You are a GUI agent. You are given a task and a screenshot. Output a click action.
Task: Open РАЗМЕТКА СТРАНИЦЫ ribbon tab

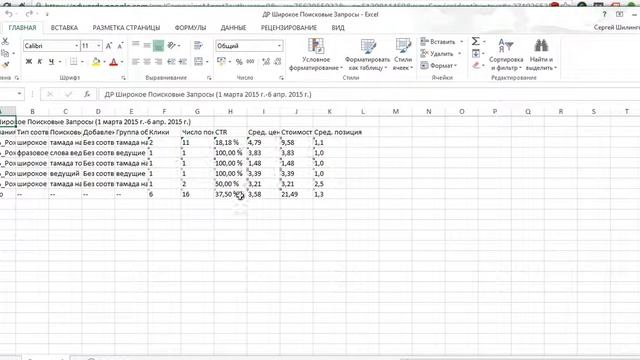(x=126, y=28)
